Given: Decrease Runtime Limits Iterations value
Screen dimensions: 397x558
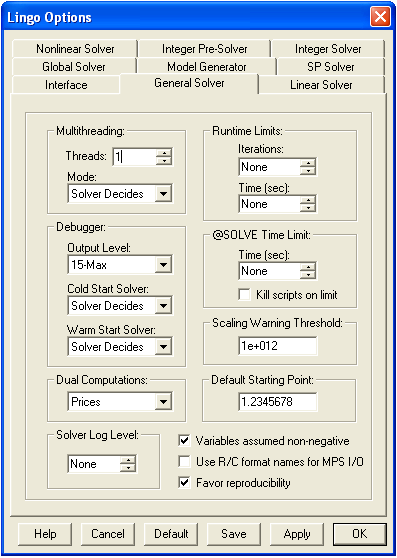Looking at the screenshot, I should coord(308,171).
